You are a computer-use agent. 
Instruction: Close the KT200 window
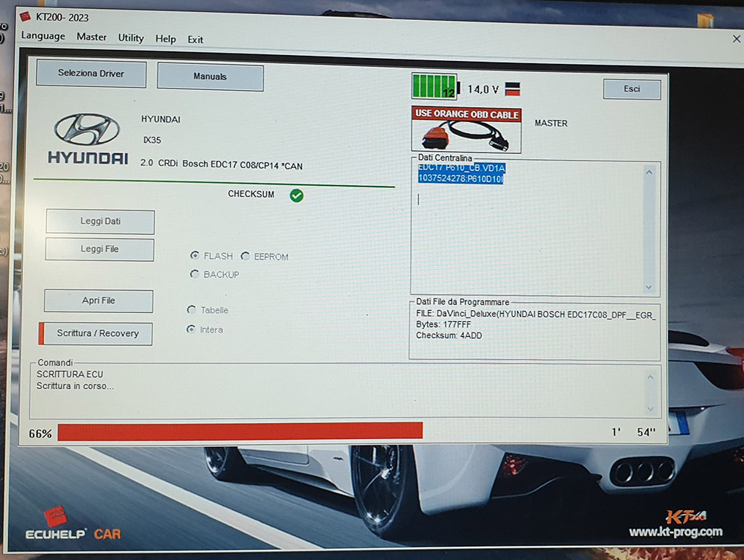[737, 39]
